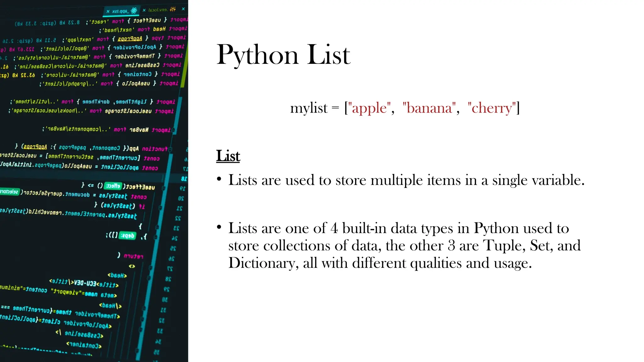This screenshot has width=644, height=362.
Task: Click the 'Python List' slide title
Action: point(283,55)
